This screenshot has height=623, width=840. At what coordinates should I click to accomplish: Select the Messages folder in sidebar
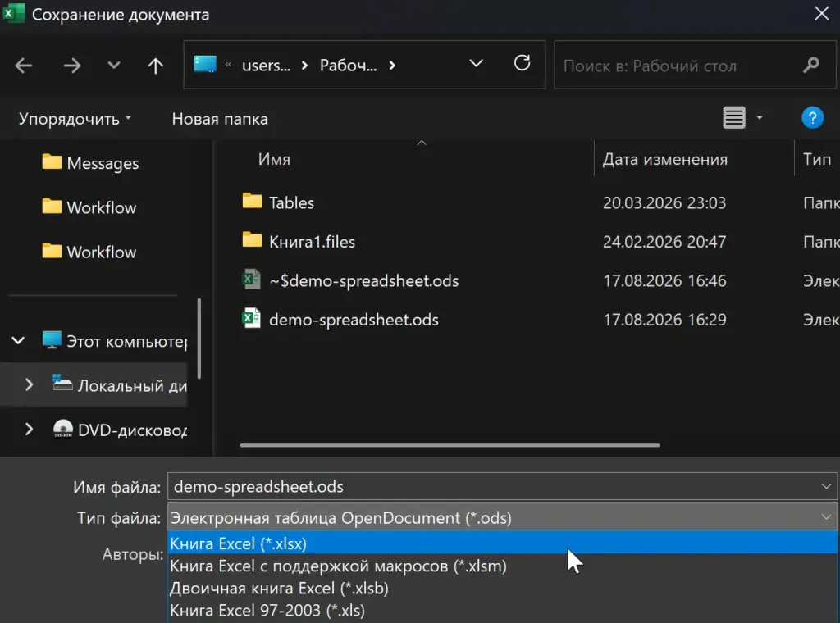tap(90, 162)
